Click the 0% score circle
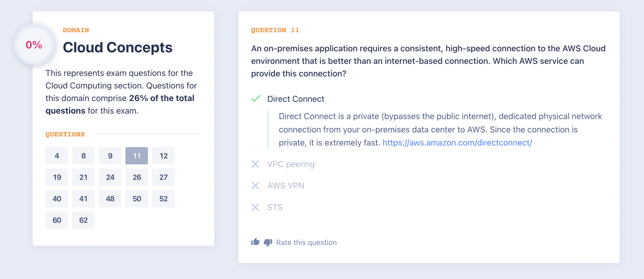This screenshot has width=644, height=279. click(x=33, y=45)
